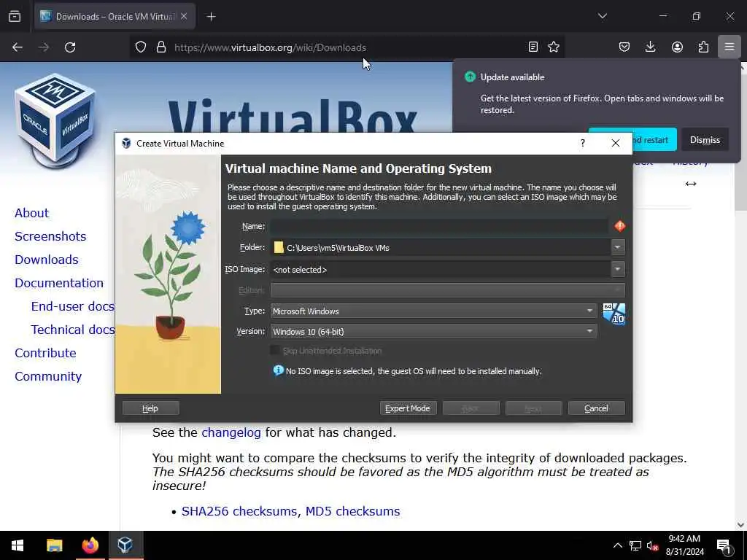Viewport: 747px width, 560px height.
Task: Close the Downloads – Oracle VM VirtualBox tab
Action: click(x=184, y=16)
